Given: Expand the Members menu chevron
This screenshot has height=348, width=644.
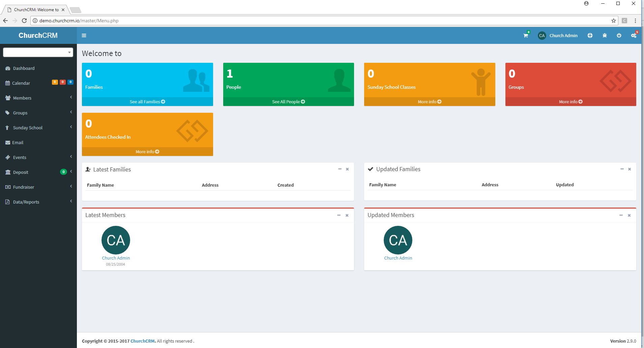Looking at the screenshot, I should point(71,97).
